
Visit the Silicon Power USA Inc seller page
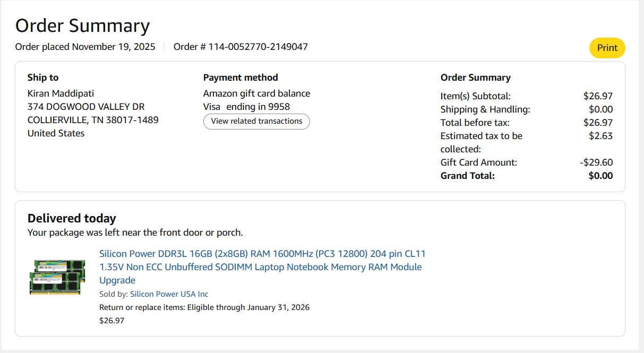tap(169, 294)
